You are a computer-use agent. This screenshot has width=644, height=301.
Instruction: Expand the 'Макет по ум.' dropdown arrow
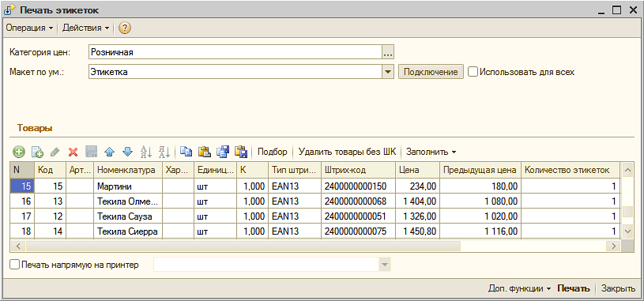(x=388, y=72)
